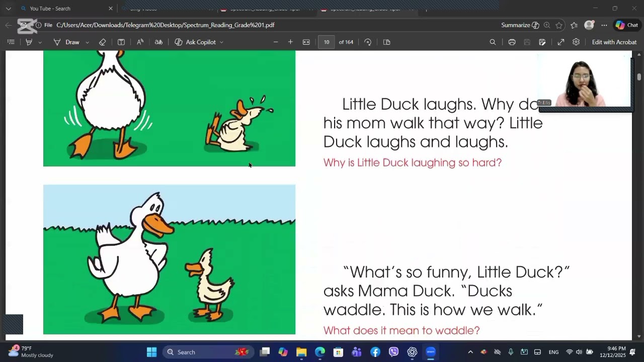Open the tab actions menu chevron
The width and height of the screenshot is (644, 362).
coord(8,9)
